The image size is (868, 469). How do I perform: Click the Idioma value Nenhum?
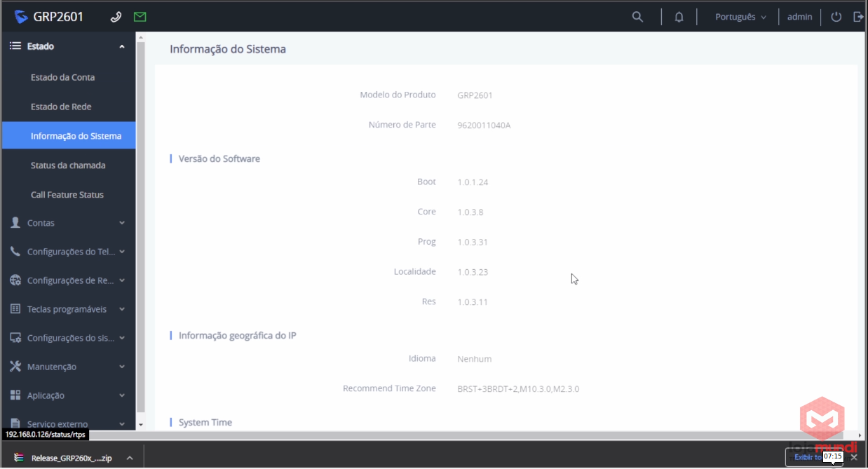click(475, 359)
